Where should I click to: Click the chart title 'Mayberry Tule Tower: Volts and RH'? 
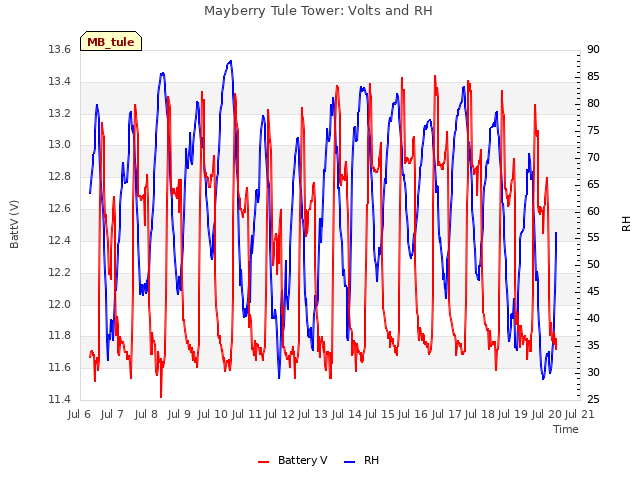(x=318, y=11)
